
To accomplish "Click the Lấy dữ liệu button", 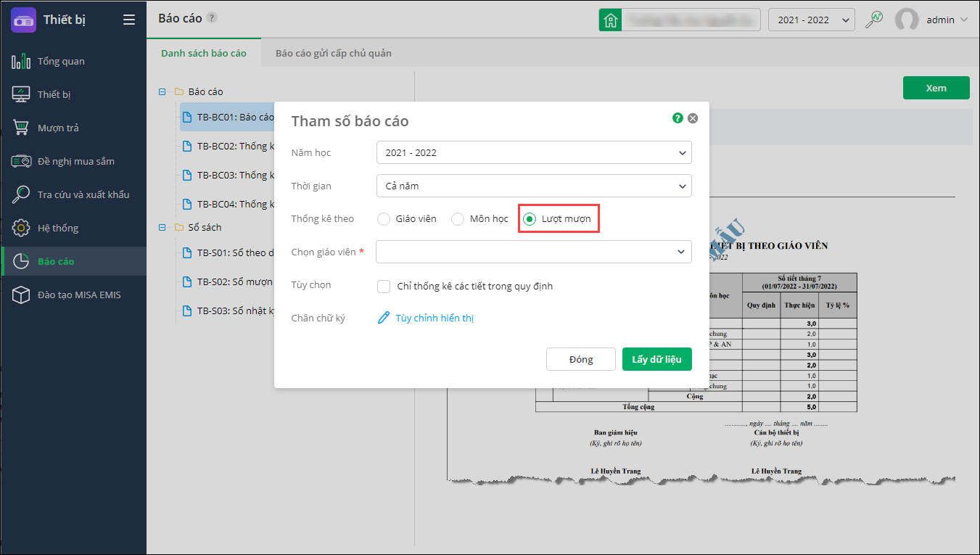I will 657,359.
